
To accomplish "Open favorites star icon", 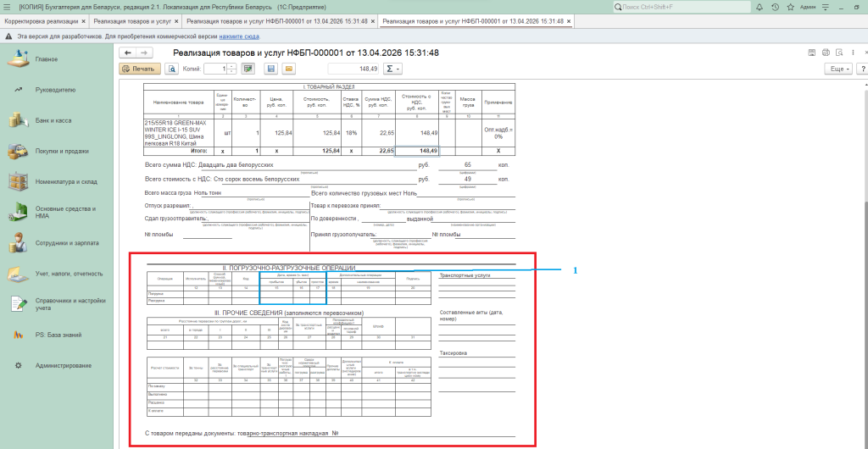I will pos(789,6).
